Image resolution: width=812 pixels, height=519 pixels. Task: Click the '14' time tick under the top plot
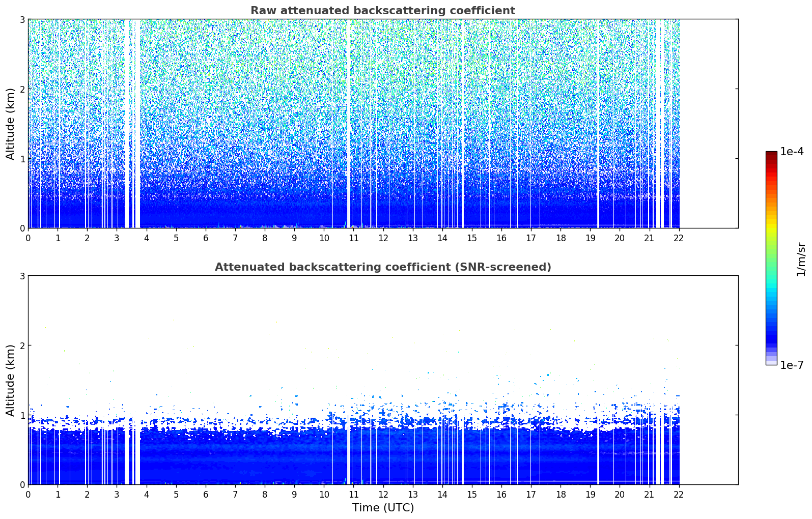coord(442,238)
